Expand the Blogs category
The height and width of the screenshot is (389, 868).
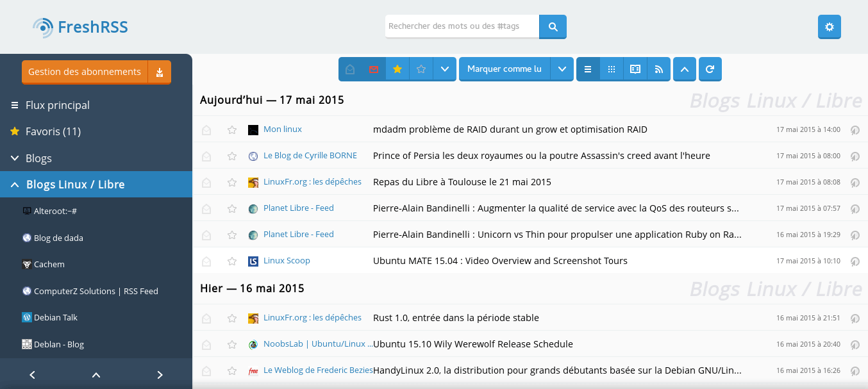tap(15, 158)
